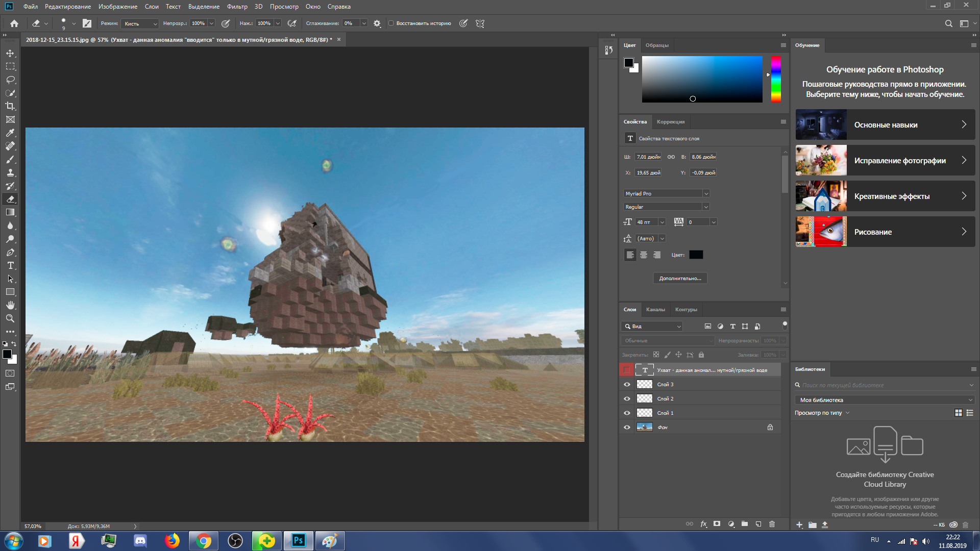Open smoothing options gear icon
The image size is (980, 551).
click(377, 23)
